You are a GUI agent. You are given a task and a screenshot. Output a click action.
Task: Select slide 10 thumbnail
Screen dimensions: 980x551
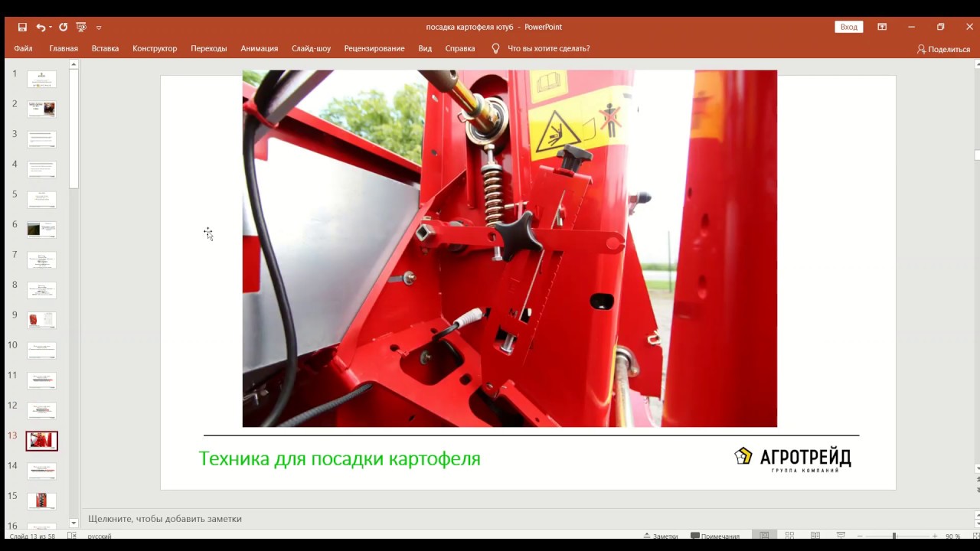(x=41, y=350)
